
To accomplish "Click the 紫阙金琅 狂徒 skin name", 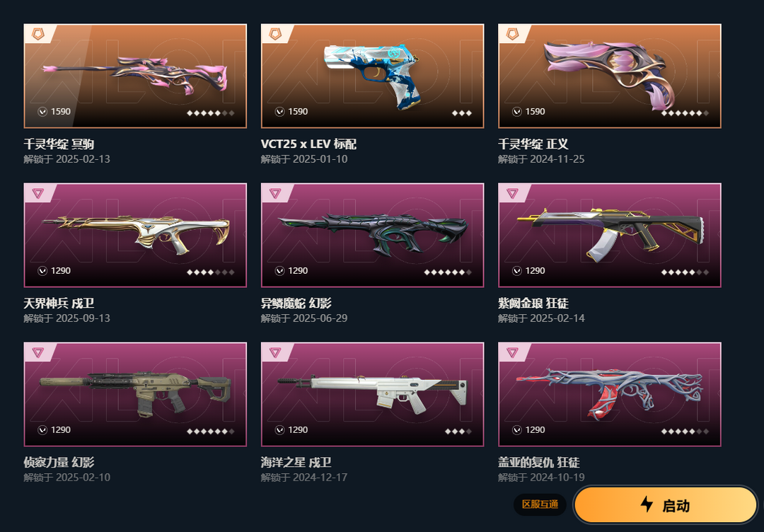I will (533, 303).
